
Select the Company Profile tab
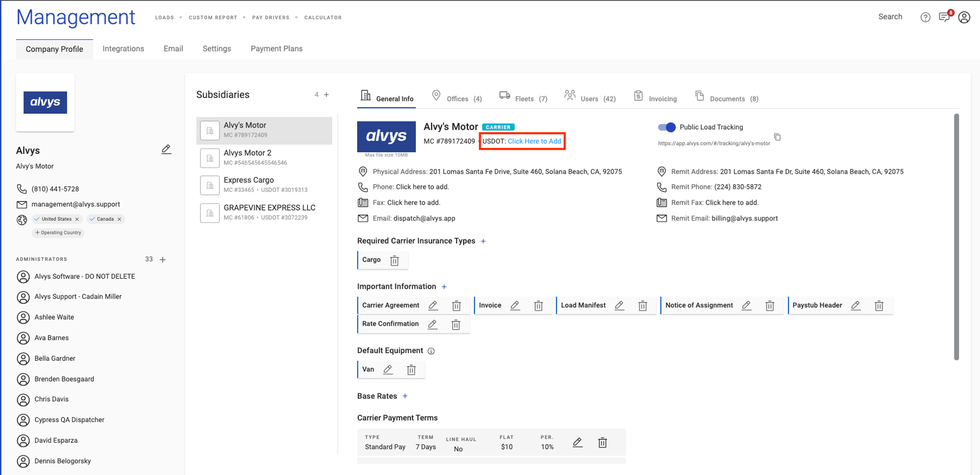pos(54,49)
